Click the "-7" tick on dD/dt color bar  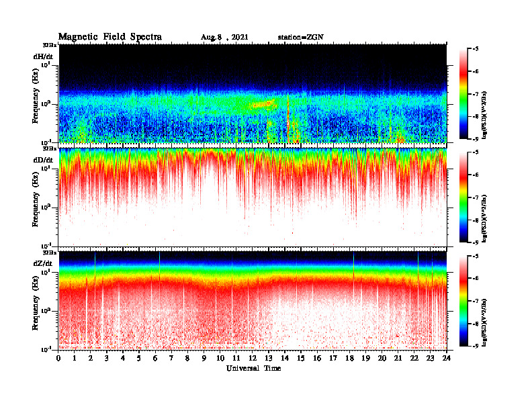476,197
